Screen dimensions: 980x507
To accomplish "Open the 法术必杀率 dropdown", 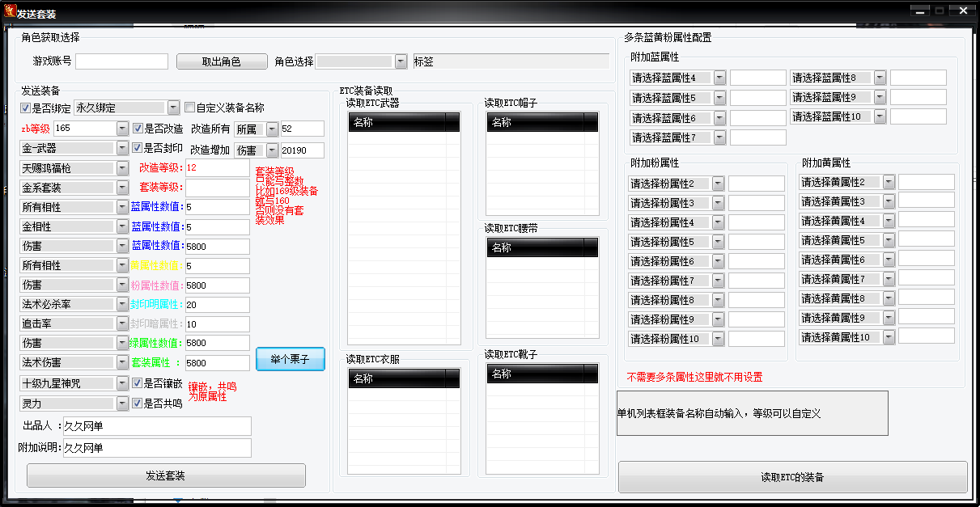I will tap(122, 304).
